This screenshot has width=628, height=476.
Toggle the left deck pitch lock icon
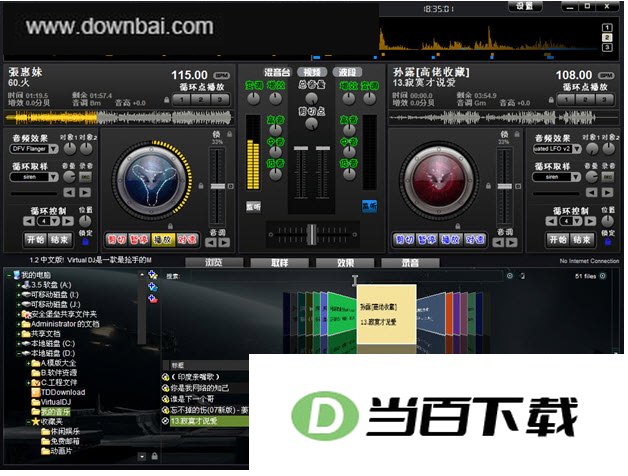point(229,134)
